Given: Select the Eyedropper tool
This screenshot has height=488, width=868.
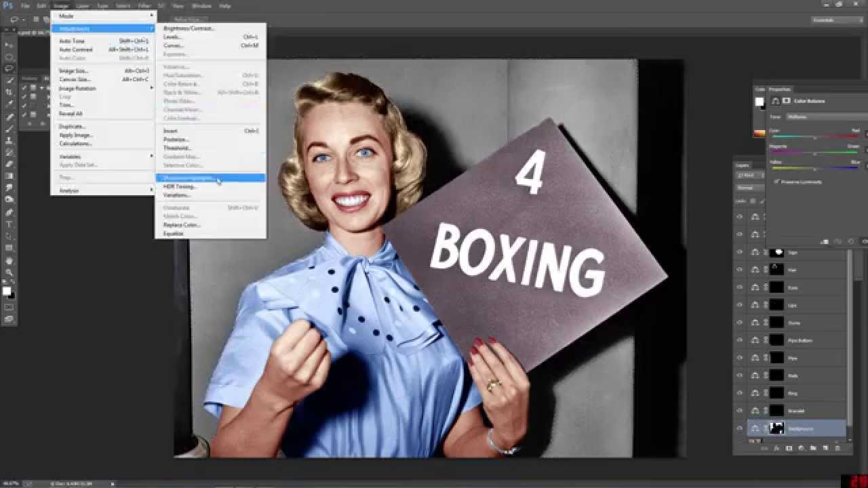Looking at the screenshot, I should (x=9, y=104).
